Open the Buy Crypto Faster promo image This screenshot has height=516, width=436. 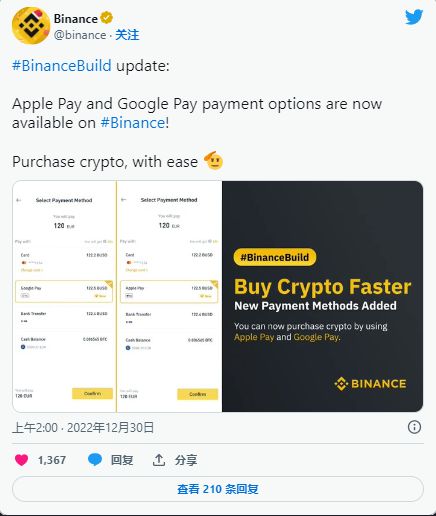(x=322, y=296)
